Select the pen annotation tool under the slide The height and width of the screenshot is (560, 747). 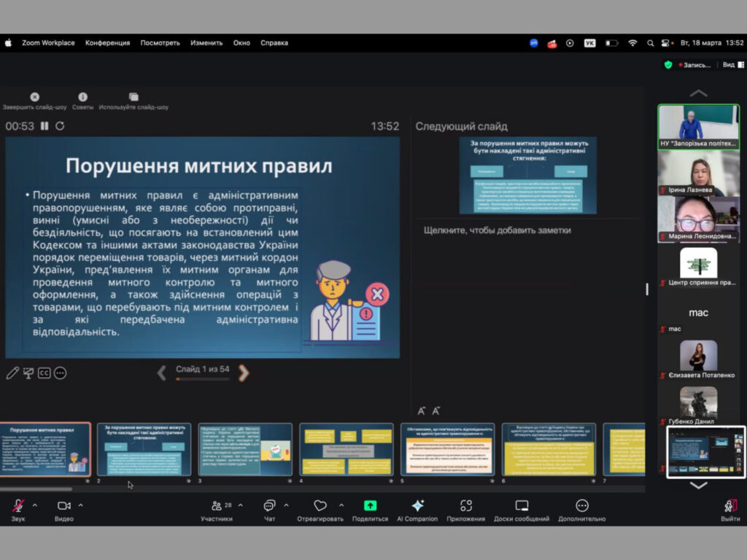point(12,373)
